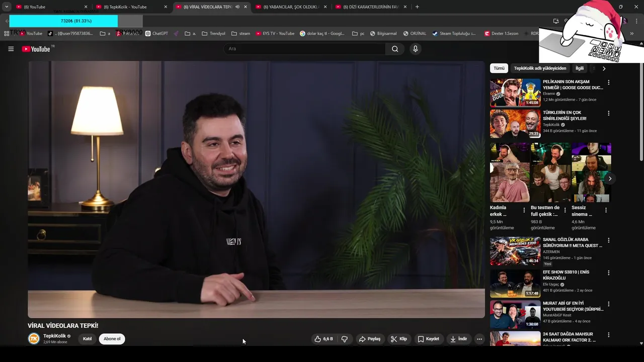Open a new browser tab
Viewport: 644px width, 362px height.
[417, 7]
